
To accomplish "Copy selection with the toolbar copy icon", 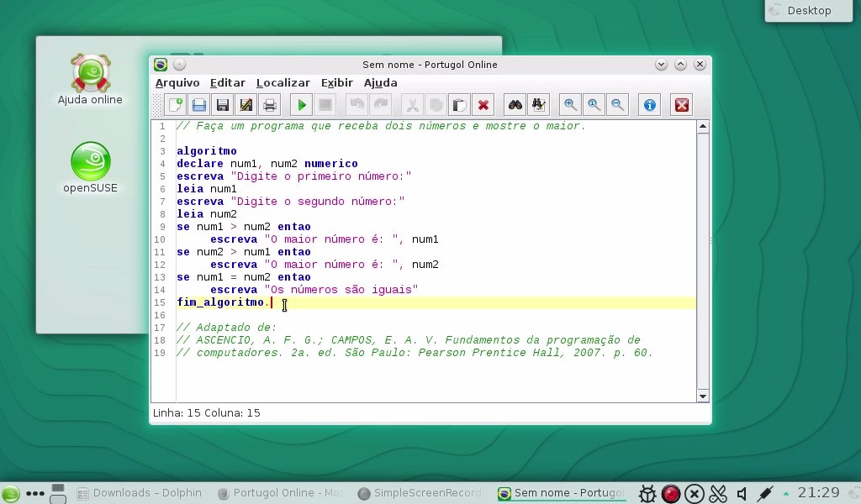I will click(x=436, y=105).
